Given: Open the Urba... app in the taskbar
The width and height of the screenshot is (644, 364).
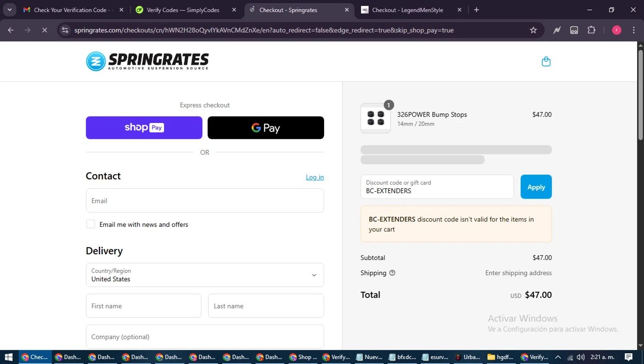Looking at the screenshot, I should (467, 357).
